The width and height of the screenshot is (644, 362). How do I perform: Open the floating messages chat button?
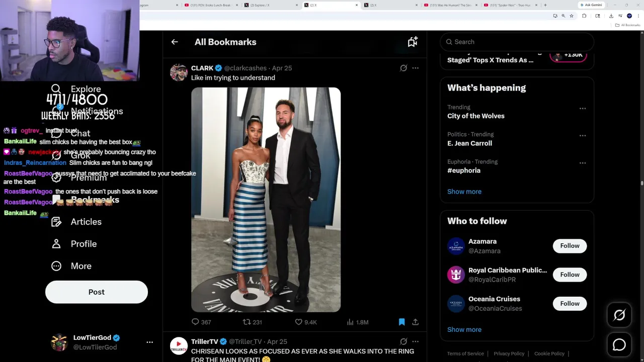[x=619, y=344]
